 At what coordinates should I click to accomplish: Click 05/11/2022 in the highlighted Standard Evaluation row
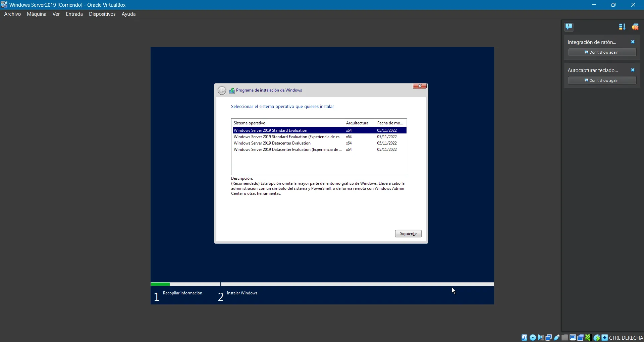[387, 130]
